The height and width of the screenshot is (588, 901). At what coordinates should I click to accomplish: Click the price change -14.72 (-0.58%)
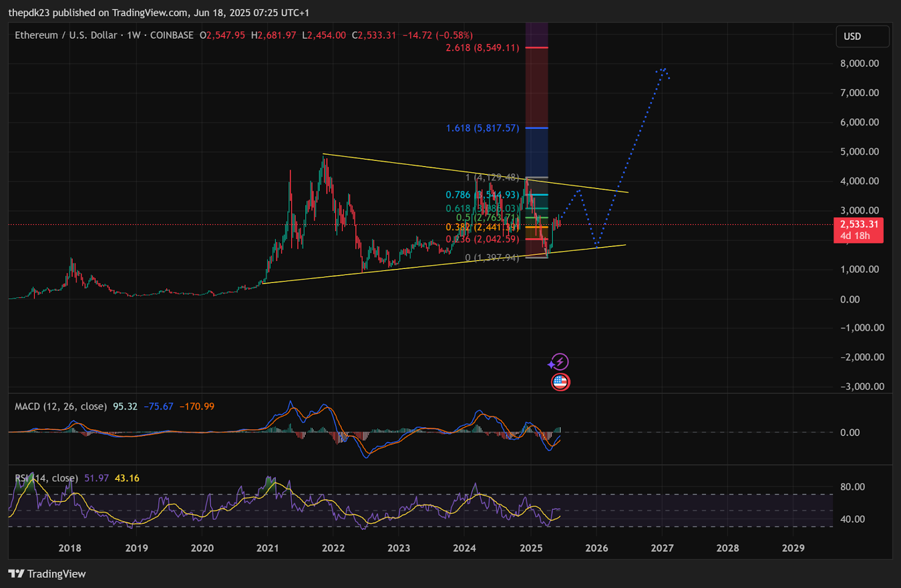[x=438, y=35]
